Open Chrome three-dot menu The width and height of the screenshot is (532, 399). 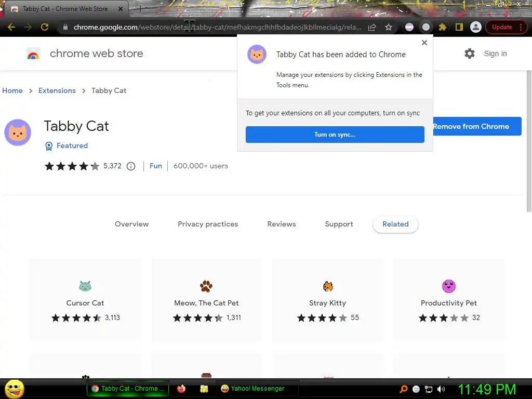[521, 27]
